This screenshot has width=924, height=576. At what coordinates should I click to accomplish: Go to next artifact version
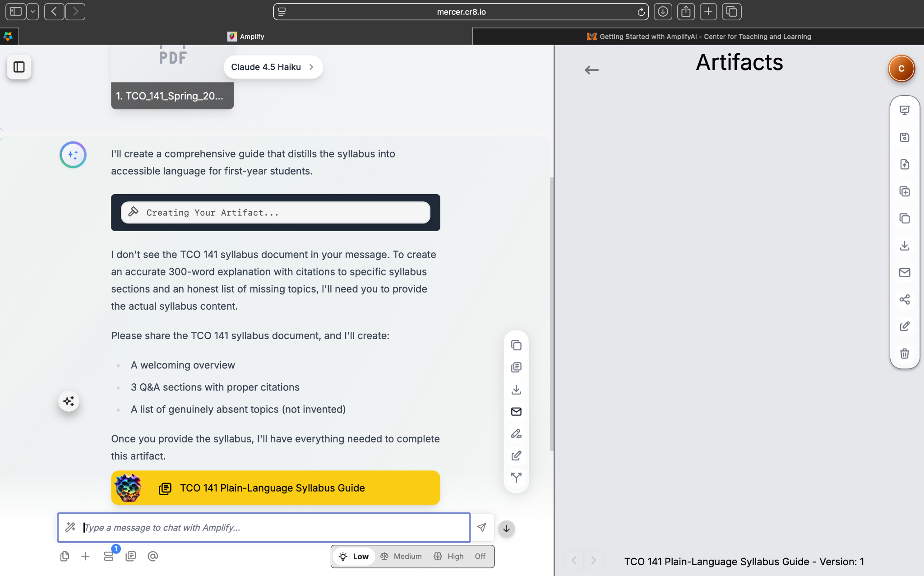594,560
